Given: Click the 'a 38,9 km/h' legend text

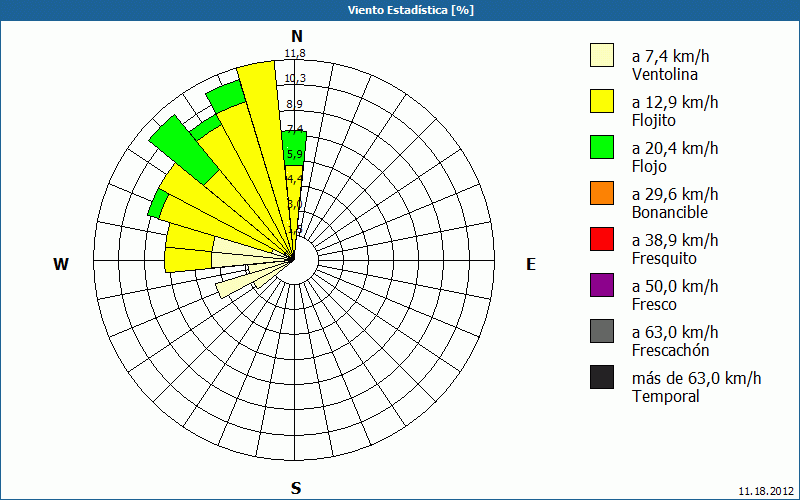Looking at the screenshot, I should [675, 240].
